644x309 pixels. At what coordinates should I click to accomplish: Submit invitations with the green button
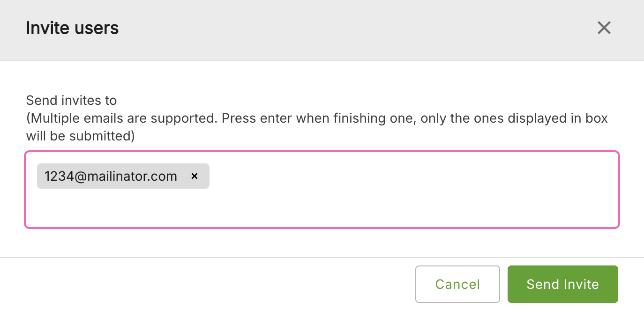(x=562, y=284)
